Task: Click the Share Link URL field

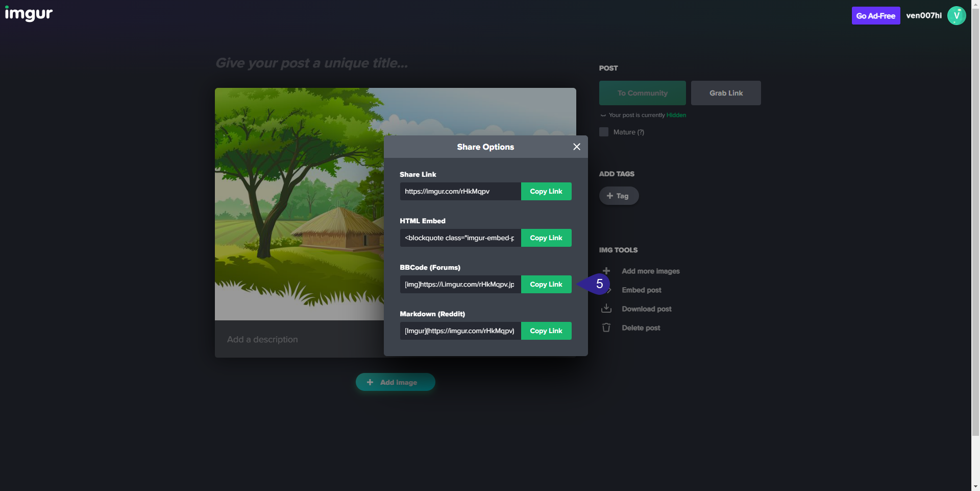Action: (459, 191)
